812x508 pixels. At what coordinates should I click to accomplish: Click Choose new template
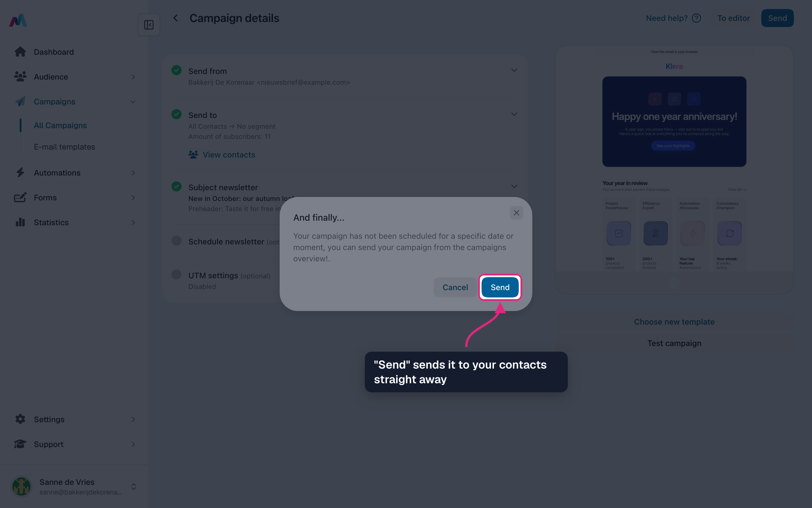click(x=674, y=321)
